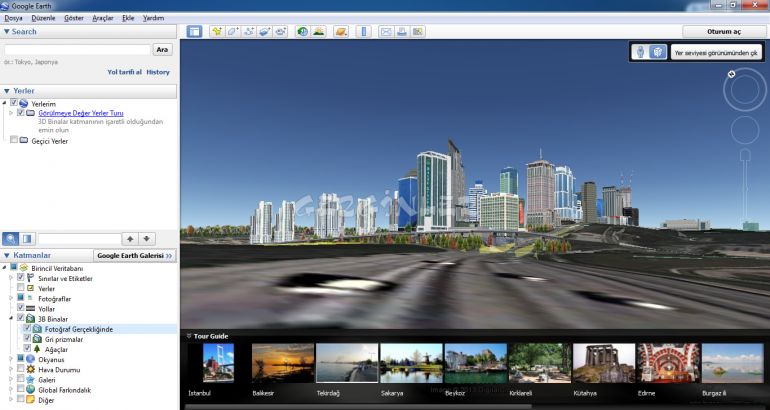Image resolution: width=770 pixels, height=410 pixels.
Task: Open the Ekle menu
Action: click(x=128, y=18)
